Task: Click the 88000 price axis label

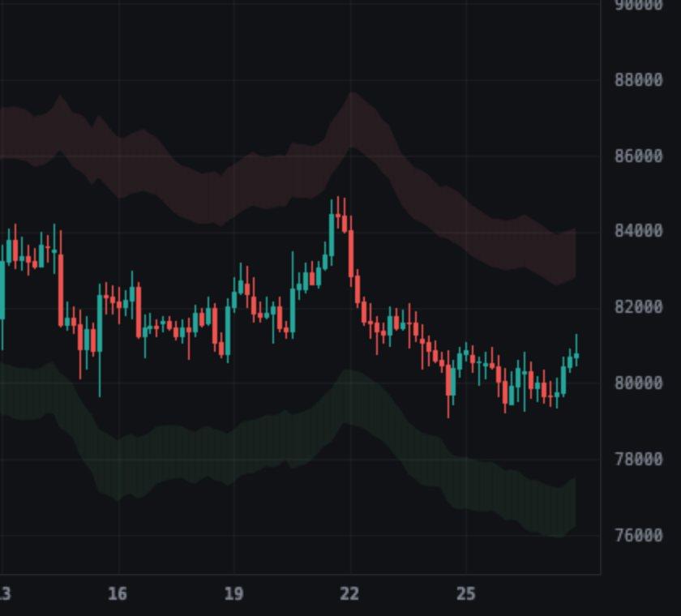Action: pos(639,80)
